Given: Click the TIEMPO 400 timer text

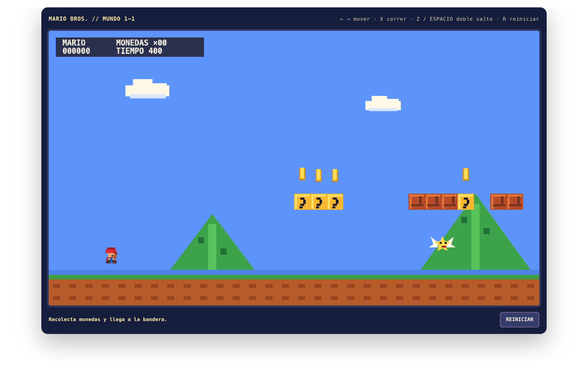Looking at the screenshot, I should pos(139,51).
